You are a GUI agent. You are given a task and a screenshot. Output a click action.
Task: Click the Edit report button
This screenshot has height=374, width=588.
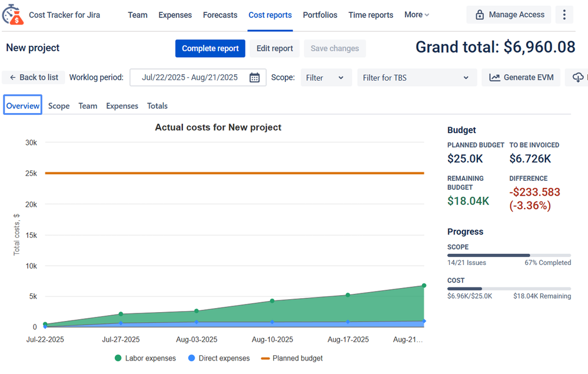click(x=274, y=48)
